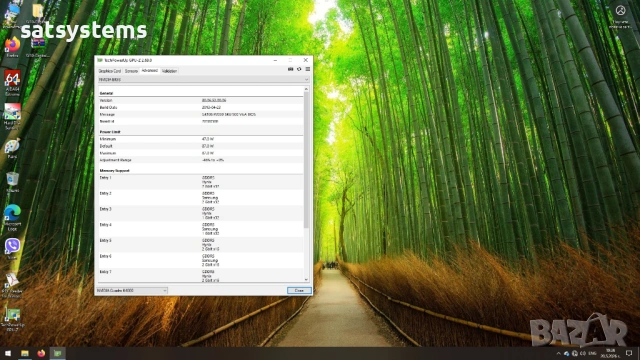Select the Adjustment Range row

(201, 160)
